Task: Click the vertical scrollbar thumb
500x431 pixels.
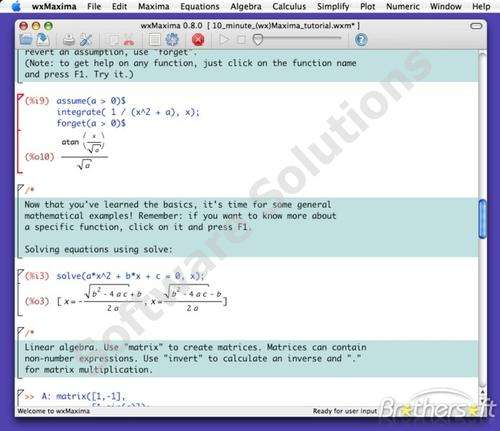Action: click(x=482, y=219)
